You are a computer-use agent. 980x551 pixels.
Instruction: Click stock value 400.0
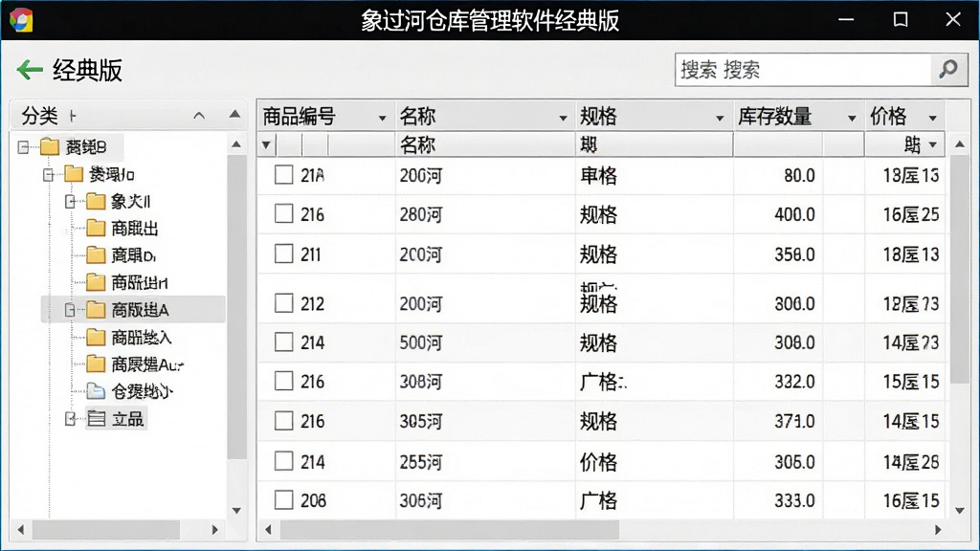(x=794, y=215)
